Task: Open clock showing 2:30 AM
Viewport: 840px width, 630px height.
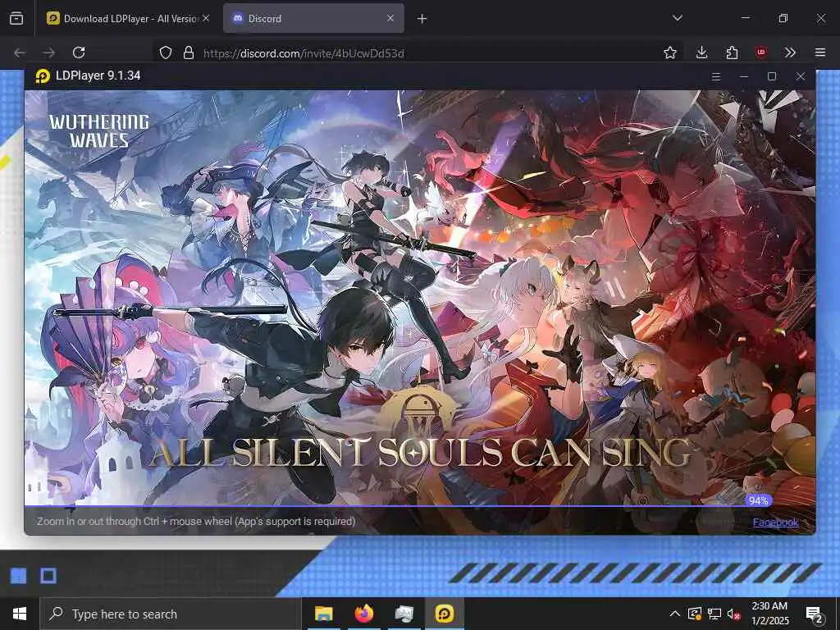Action: (x=769, y=614)
